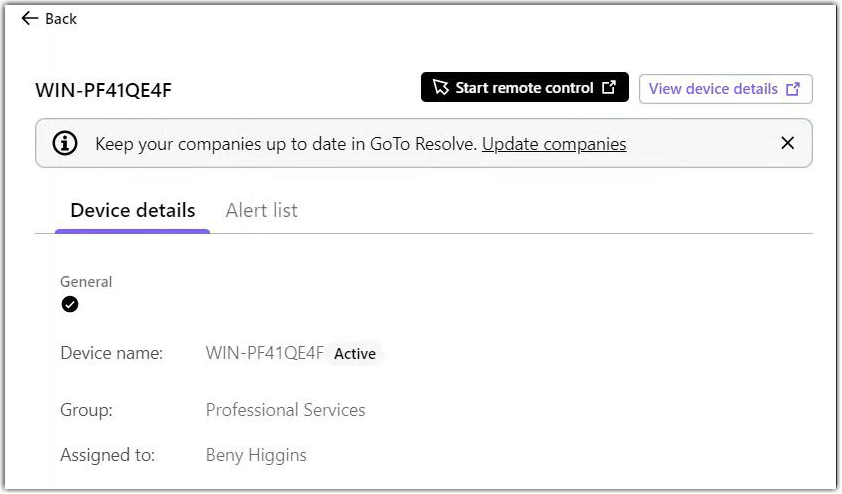Select the Device details tab

(133, 210)
